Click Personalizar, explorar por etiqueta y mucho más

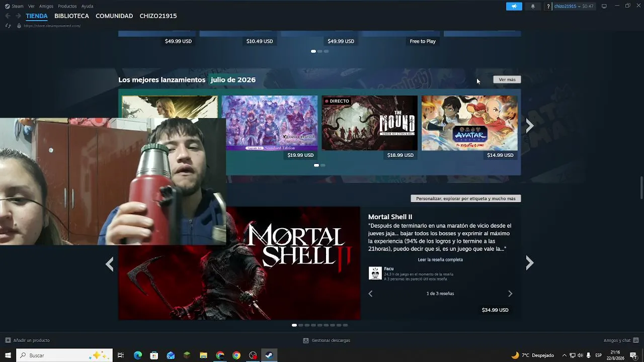coord(466,199)
